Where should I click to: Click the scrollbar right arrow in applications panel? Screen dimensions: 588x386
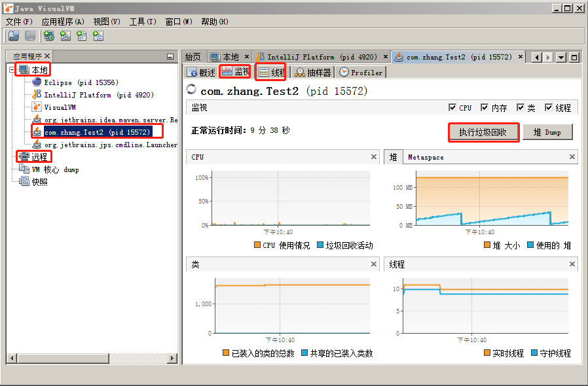[172, 358]
